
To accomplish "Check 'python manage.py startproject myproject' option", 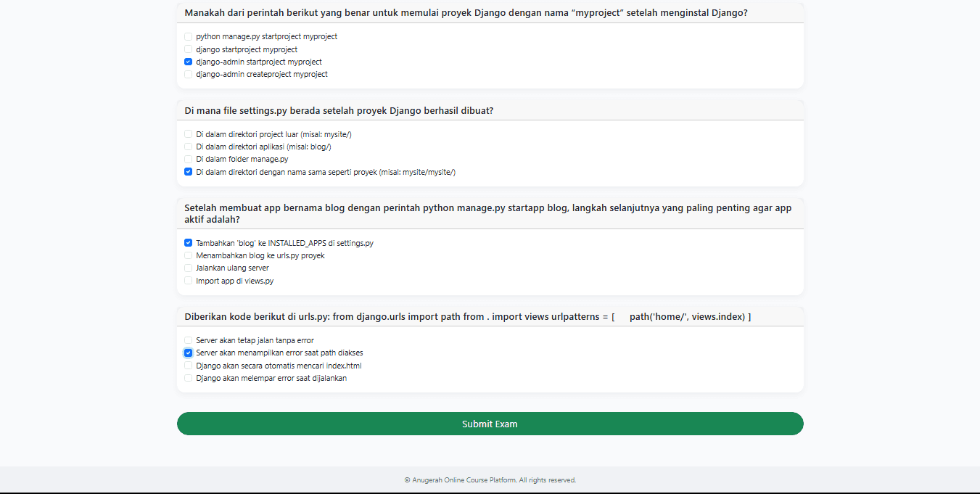I will click(189, 36).
